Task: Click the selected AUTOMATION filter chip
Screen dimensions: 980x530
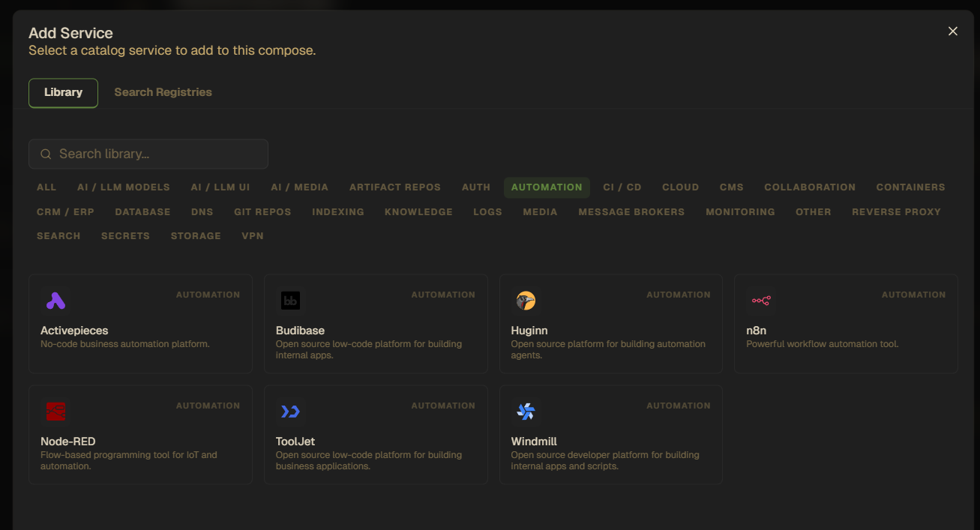Action: 547,187
